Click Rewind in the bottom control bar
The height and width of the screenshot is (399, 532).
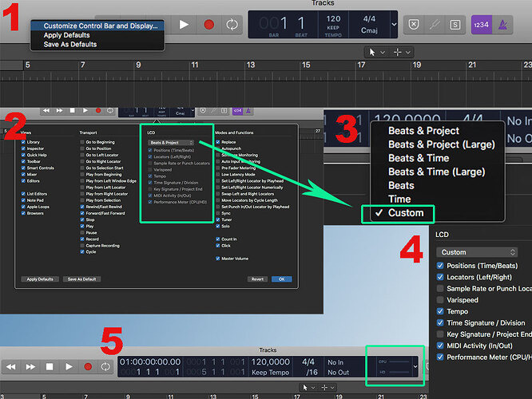[x=11, y=366]
